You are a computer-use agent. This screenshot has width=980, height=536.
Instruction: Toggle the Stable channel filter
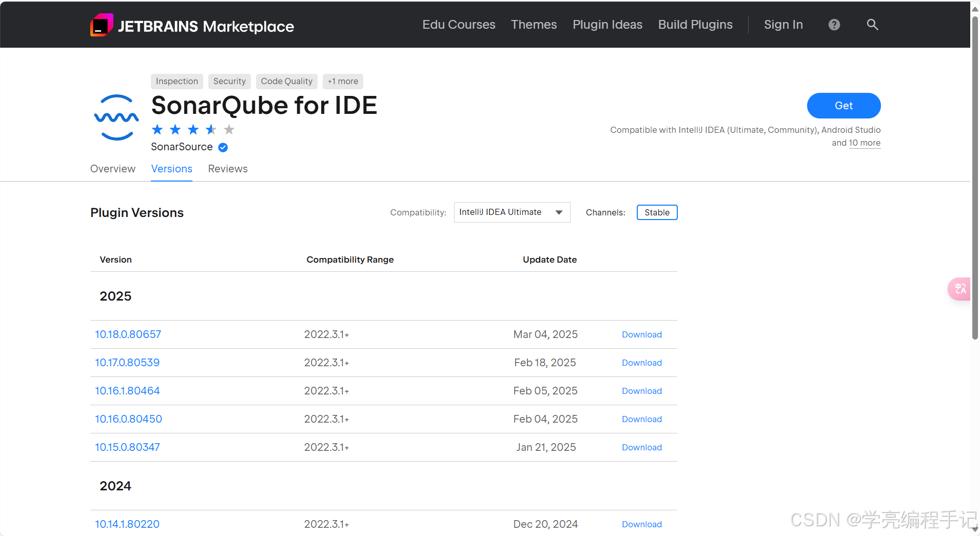coord(657,212)
